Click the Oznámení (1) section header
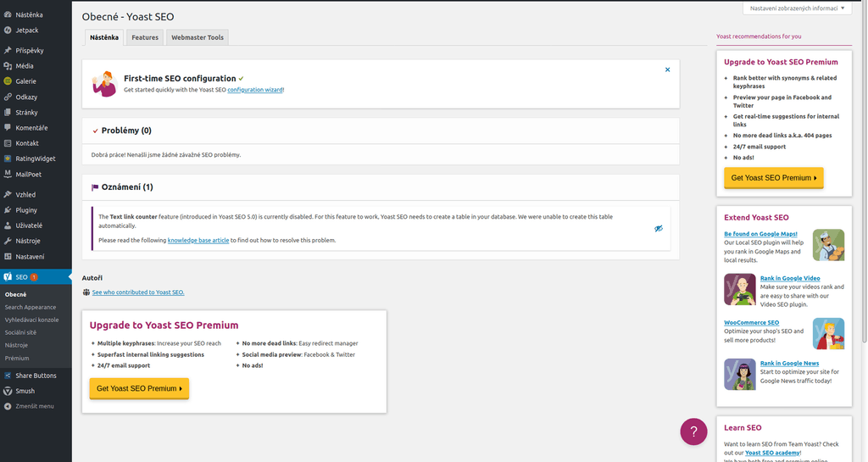This screenshot has height=462, width=868. click(x=381, y=187)
